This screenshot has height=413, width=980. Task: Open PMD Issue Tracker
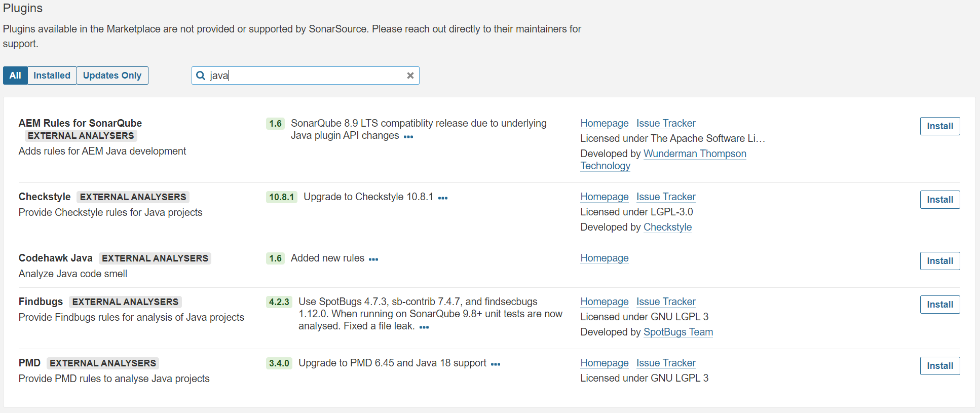(666, 363)
